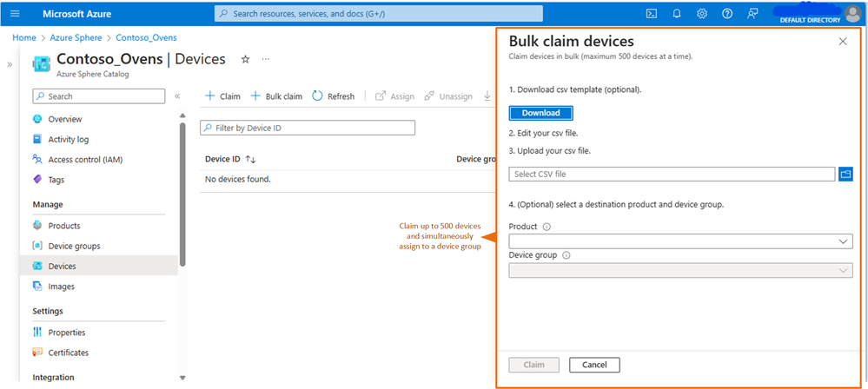Click the Bulk claim toolbar command
The height and width of the screenshot is (389, 868).
coord(277,96)
